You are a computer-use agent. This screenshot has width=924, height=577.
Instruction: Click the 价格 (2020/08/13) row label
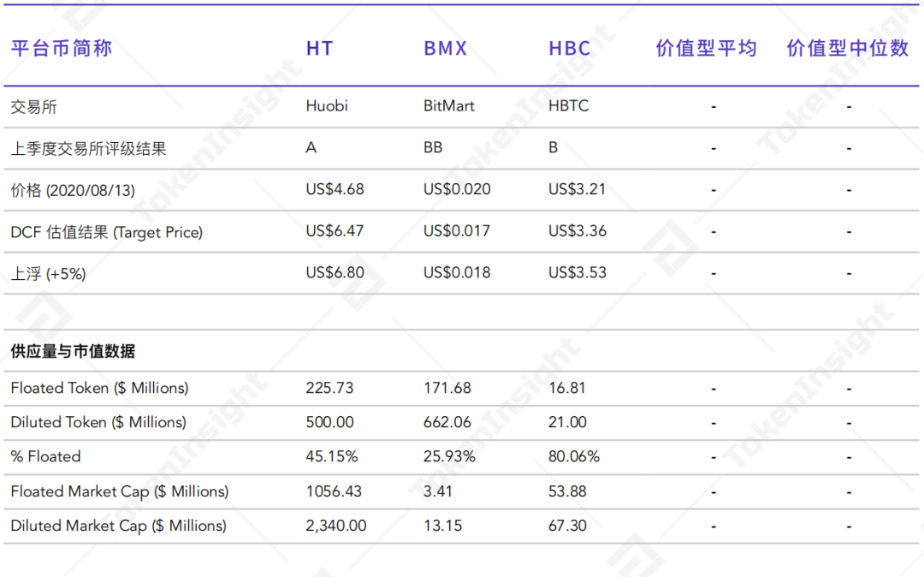pos(73,190)
